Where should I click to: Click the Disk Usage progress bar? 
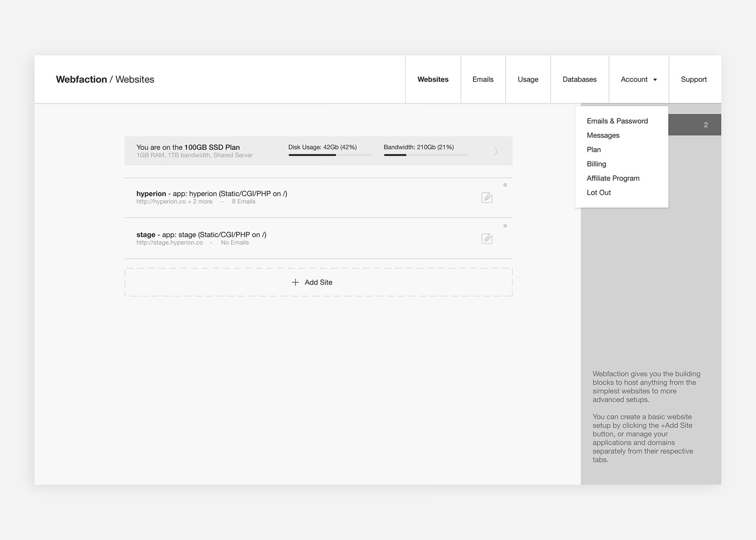tap(330, 155)
